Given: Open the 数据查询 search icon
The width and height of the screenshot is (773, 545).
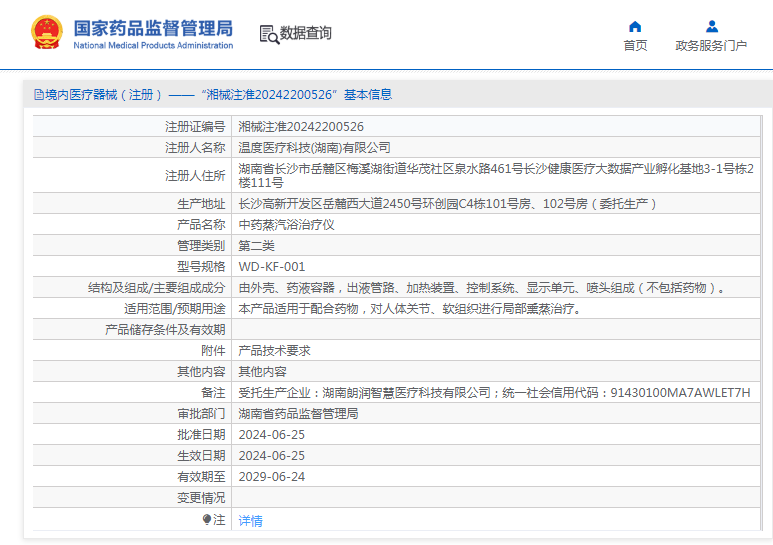Looking at the screenshot, I should [x=269, y=34].
